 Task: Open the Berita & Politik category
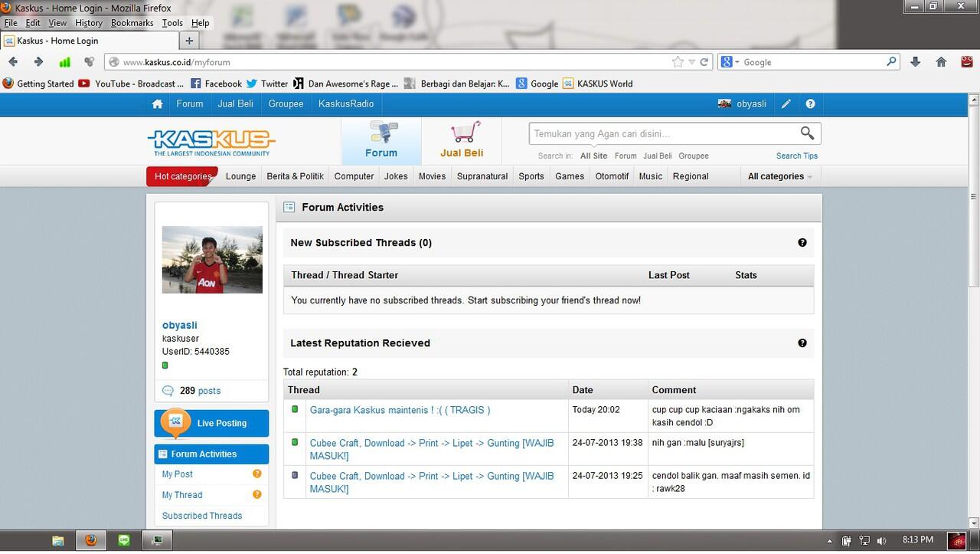pos(295,176)
